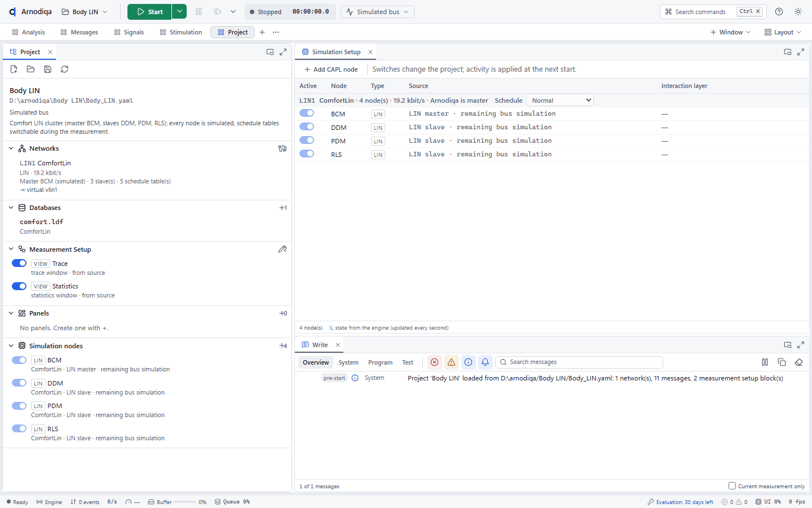Switch to the Signals tab

(x=129, y=32)
